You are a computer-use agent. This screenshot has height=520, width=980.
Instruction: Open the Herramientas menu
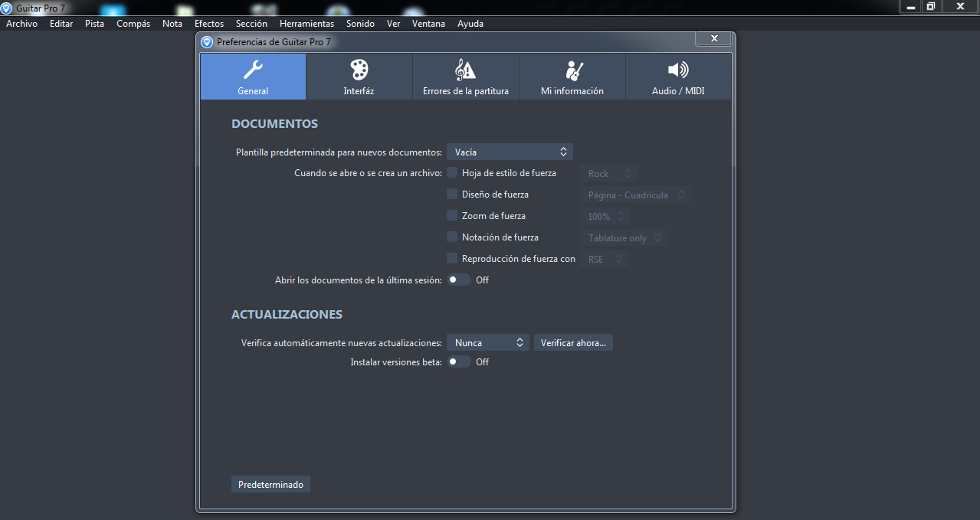[x=306, y=24]
